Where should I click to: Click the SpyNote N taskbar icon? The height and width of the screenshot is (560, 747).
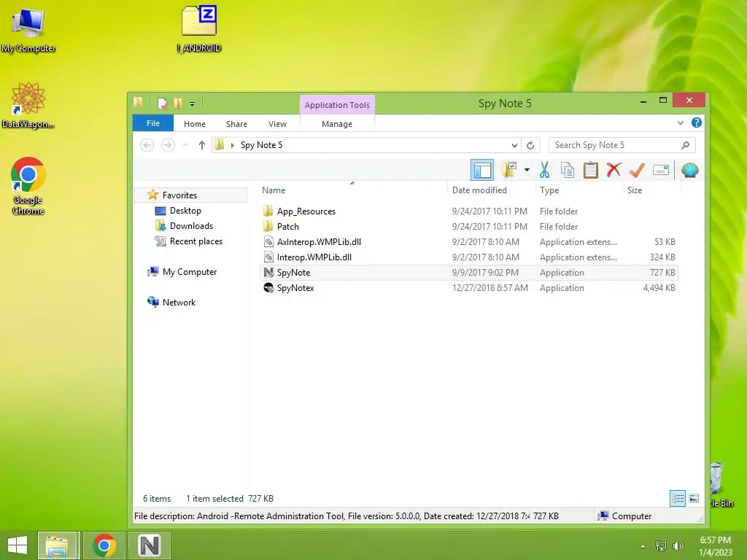tap(149, 545)
